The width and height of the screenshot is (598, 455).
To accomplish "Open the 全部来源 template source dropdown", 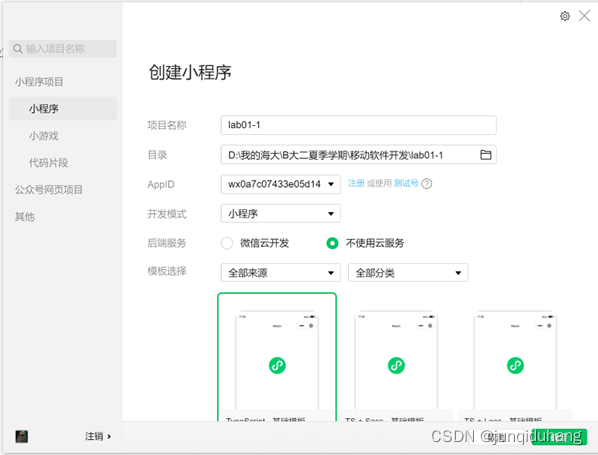I will (x=281, y=273).
